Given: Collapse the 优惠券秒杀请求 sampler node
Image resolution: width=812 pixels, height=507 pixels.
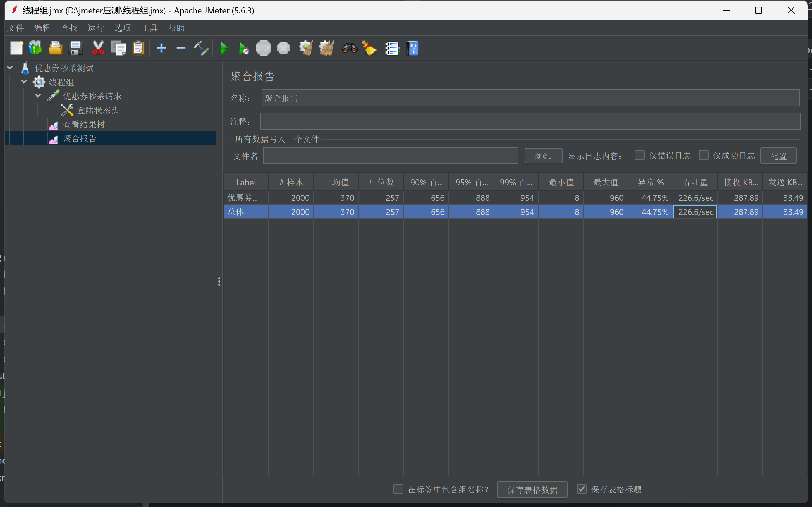Looking at the screenshot, I should click(38, 96).
